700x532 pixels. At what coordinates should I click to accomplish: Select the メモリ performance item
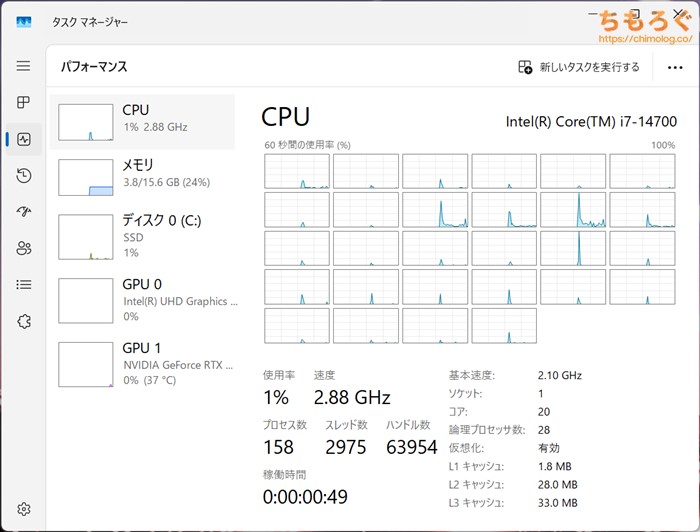tap(142, 177)
